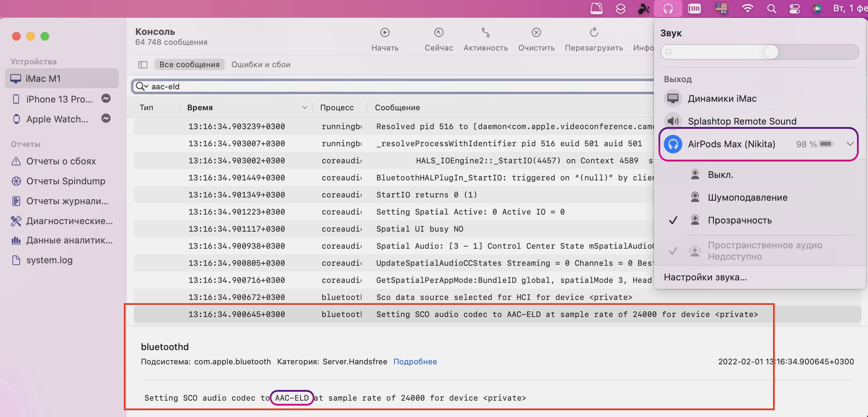
Task: Click the US keyboard input flag icon
Action: point(721,8)
